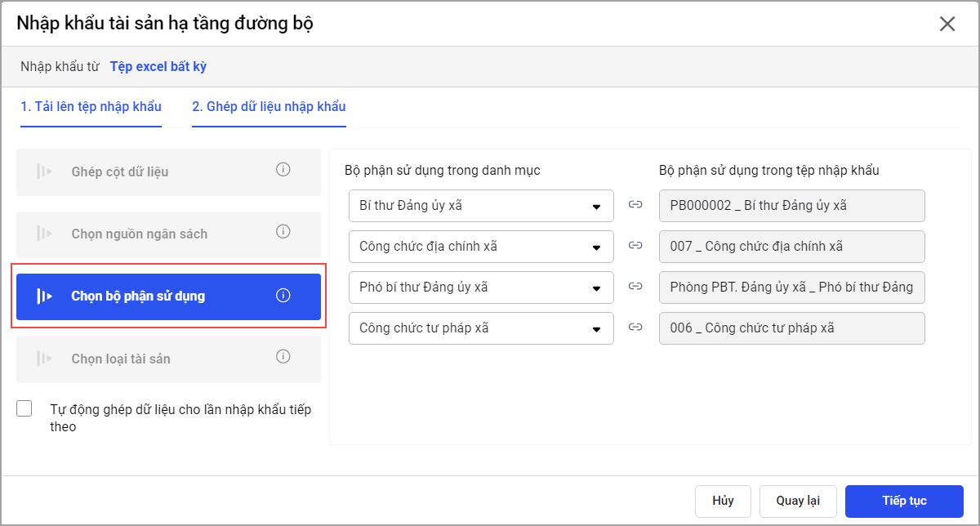
Task: Select tab 2. Ghép dữ liệu nhập khẩu
Action: tap(269, 107)
